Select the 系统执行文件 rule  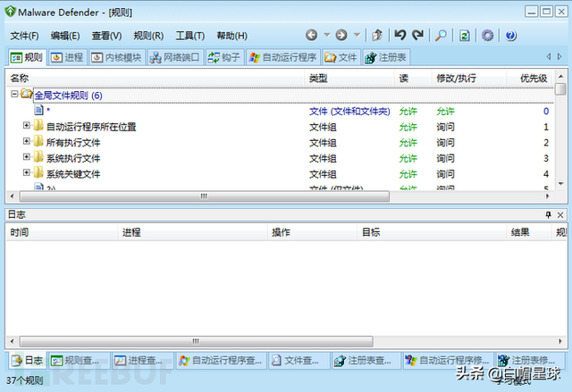(x=279, y=158)
